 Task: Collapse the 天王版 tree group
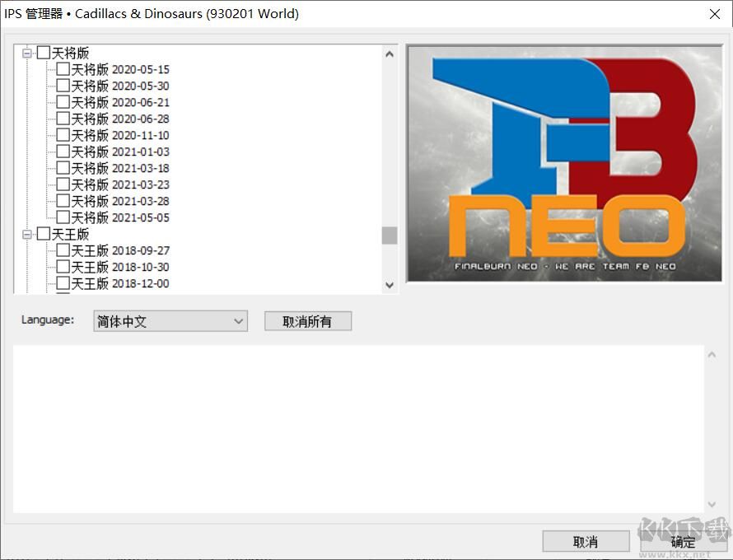(x=27, y=234)
